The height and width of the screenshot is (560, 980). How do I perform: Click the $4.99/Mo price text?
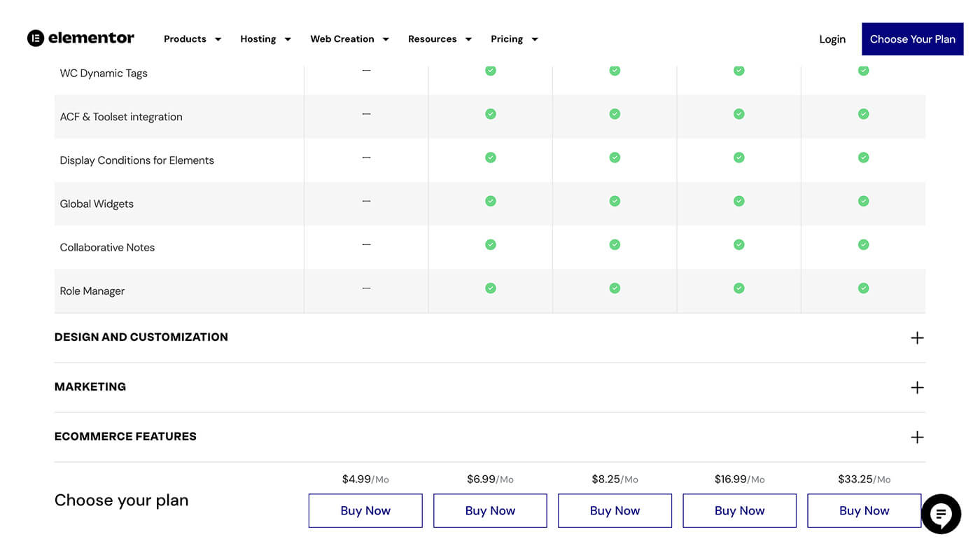tap(365, 479)
